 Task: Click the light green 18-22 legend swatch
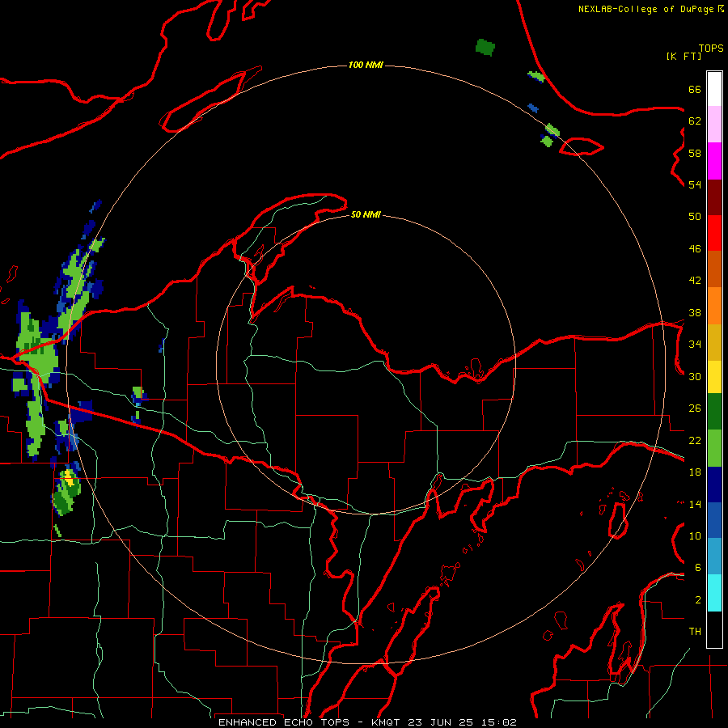pyautogui.click(x=714, y=448)
